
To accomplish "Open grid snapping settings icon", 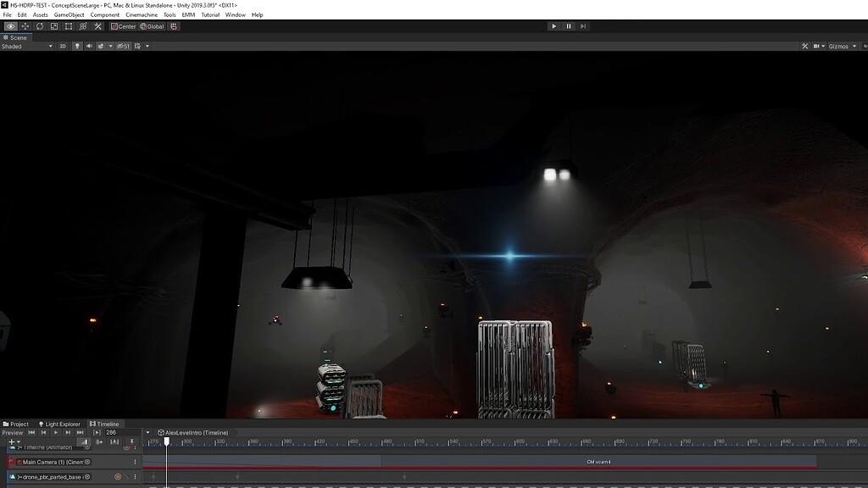I will [x=173, y=26].
